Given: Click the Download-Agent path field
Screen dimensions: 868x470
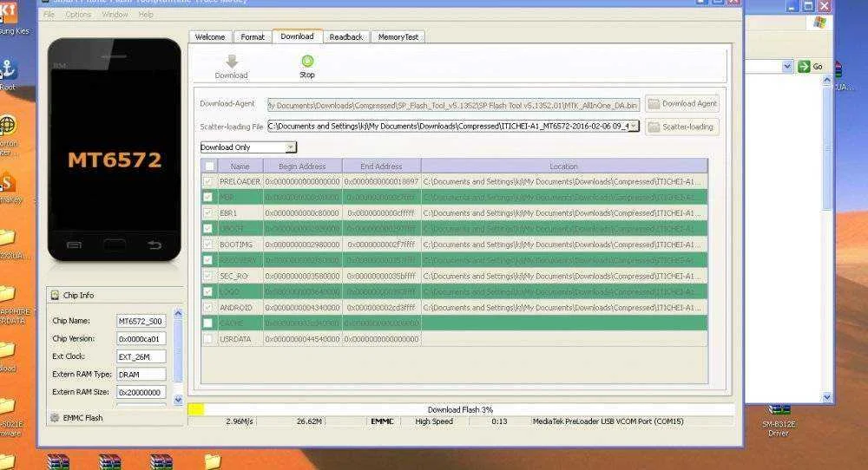Looking at the screenshot, I should (x=453, y=105).
